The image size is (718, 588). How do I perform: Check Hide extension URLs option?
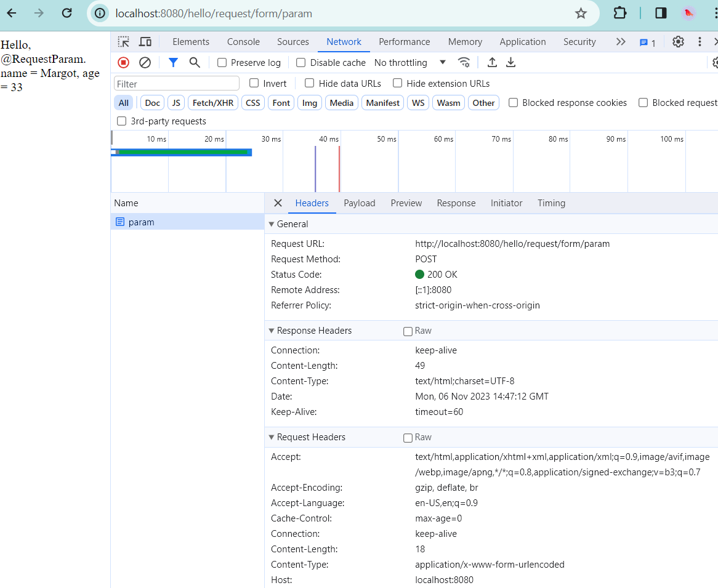click(x=397, y=83)
